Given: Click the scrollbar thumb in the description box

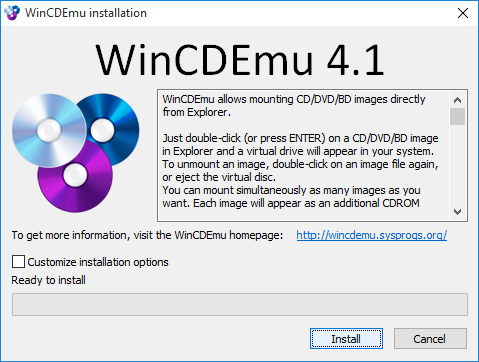Looking at the screenshot, I should pyautogui.click(x=457, y=116).
